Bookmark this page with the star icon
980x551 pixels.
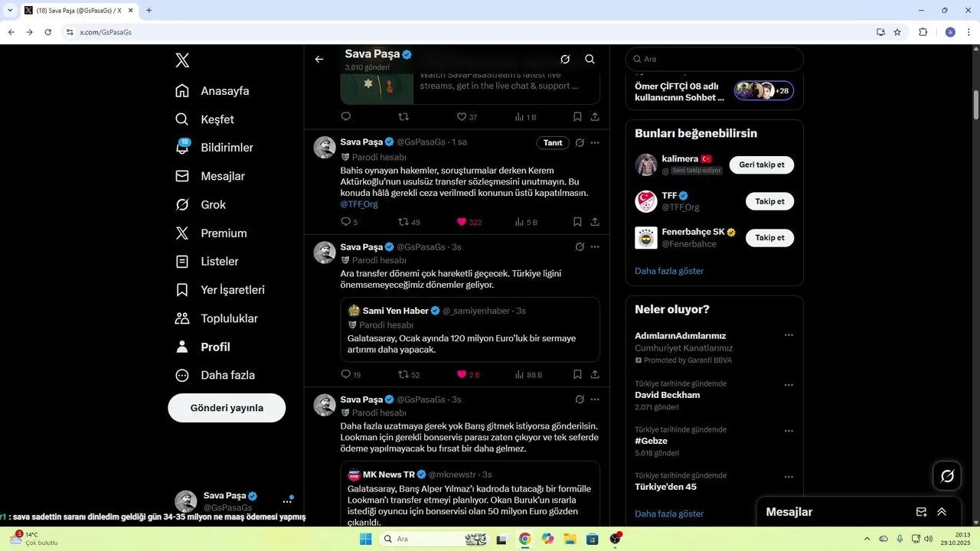coord(897,32)
